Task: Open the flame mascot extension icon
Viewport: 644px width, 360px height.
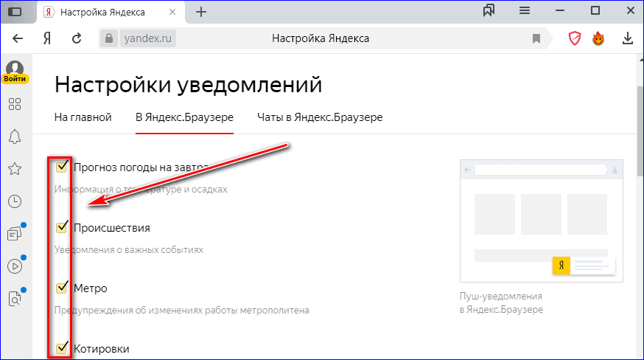Action: [598, 38]
